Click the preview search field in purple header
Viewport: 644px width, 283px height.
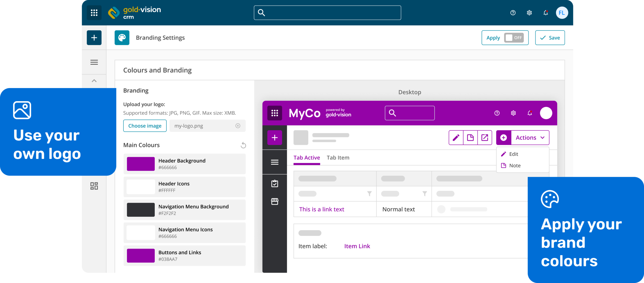tap(410, 113)
